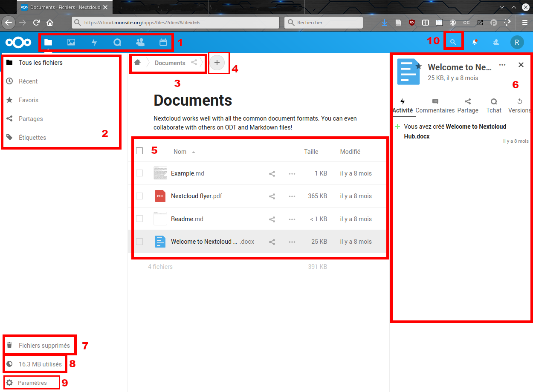Open the Contacts app icon
533x392 pixels.
point(140,42)
